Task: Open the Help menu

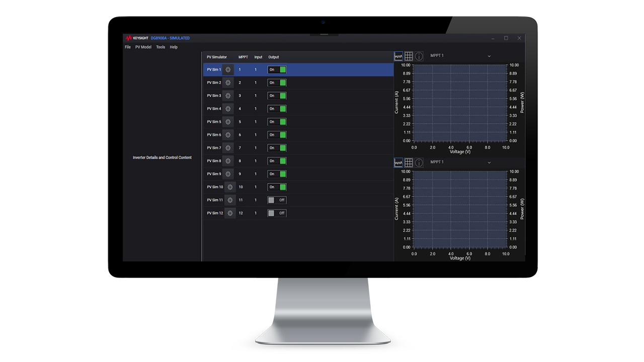Action: [x=174, y=47]
